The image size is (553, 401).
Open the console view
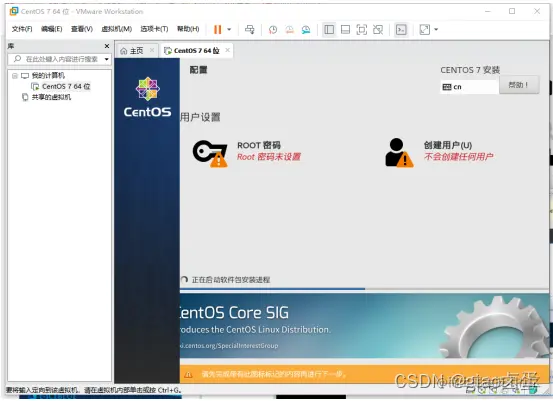pyautogui.click(x=401, y=30)
